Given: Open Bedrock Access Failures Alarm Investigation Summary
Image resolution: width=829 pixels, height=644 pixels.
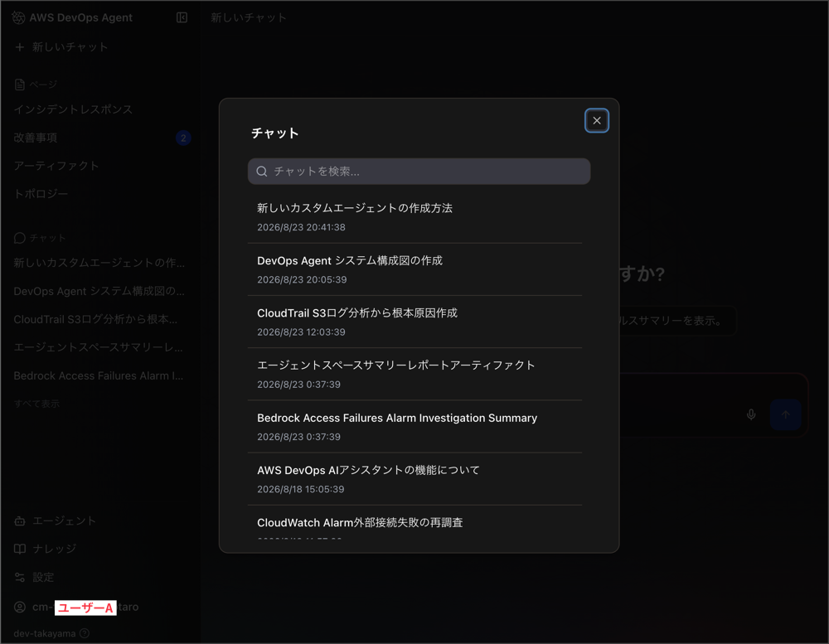Looking at the screenshot, I should (x=414, y=427).
